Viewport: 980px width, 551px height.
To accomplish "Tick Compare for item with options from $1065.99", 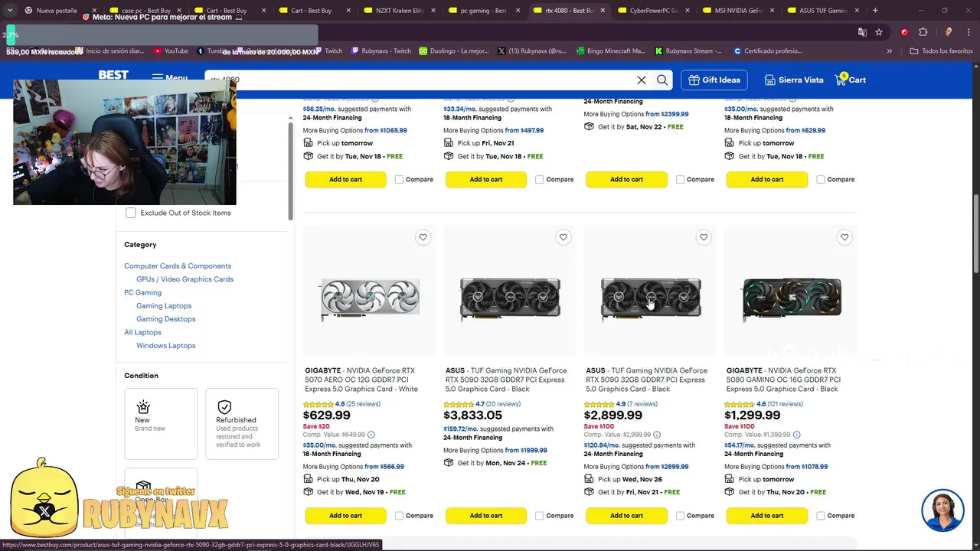I will (399, 180).
